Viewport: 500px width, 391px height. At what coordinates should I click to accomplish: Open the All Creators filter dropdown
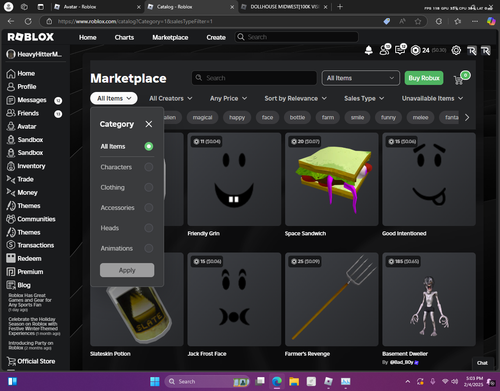[171, 98]
